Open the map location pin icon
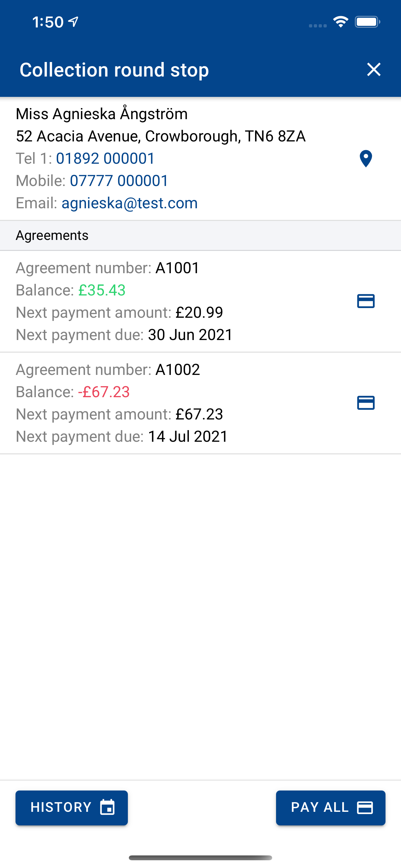This screenshot has height=868, width=401. click(x=365, y=159)
